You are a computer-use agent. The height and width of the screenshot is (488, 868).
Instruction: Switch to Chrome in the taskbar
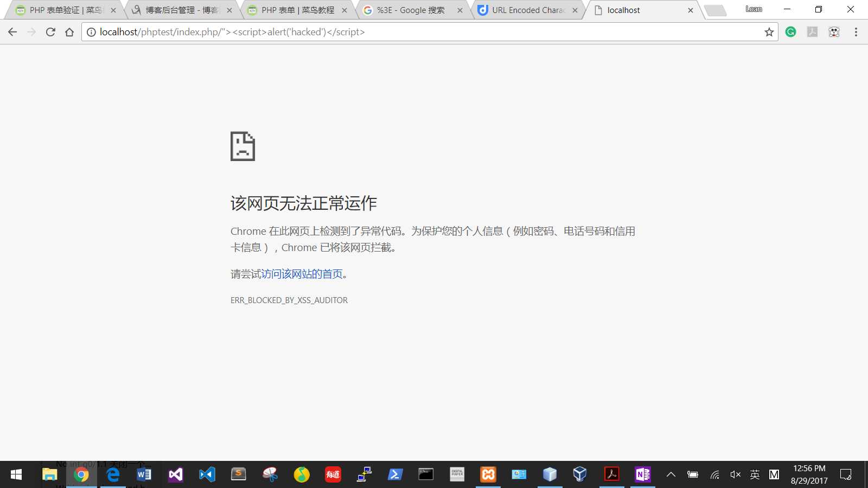coord(81,474)
